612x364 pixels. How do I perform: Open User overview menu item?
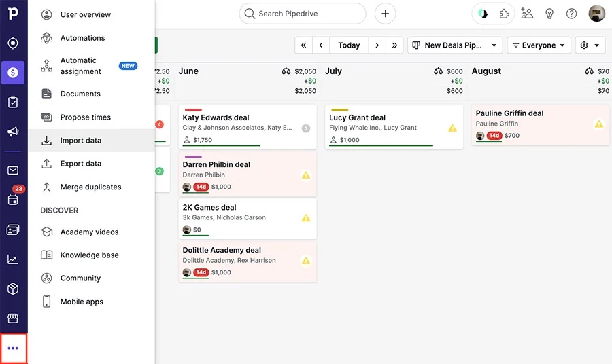coord(92,14)
